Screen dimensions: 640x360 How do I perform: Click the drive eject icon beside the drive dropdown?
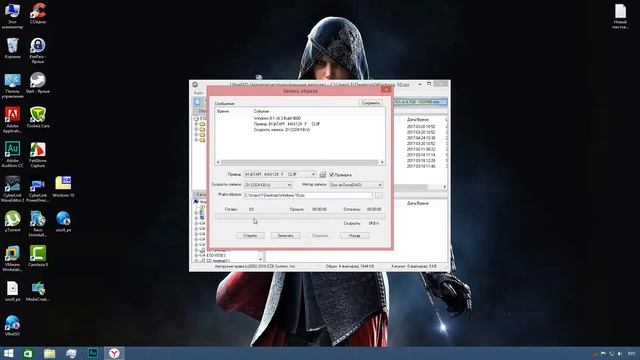[322, 175]
